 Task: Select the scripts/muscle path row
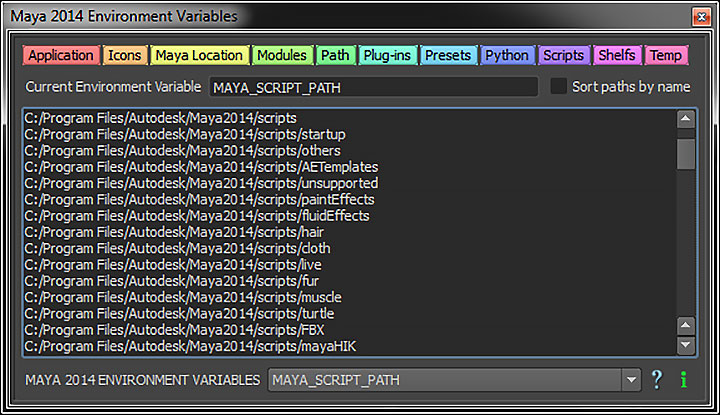(349, 297)
